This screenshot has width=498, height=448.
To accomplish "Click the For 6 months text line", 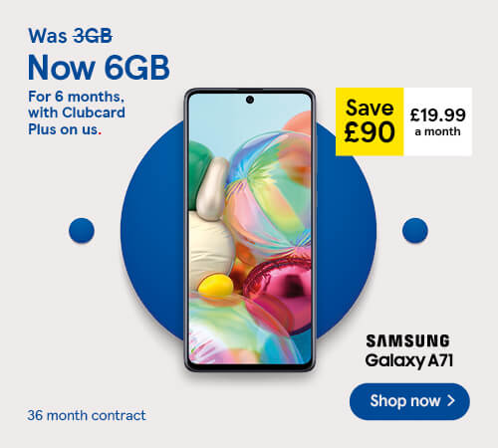I will click(x=76, y=97).
